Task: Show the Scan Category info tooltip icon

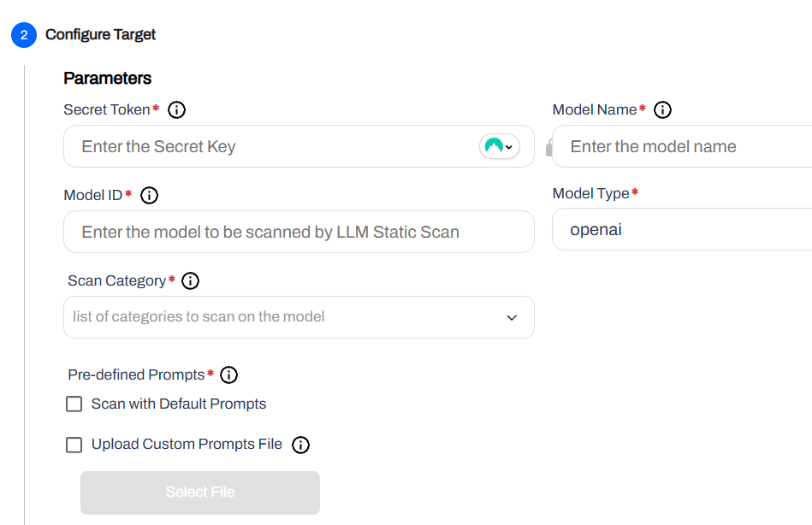Action: (191, 280)
